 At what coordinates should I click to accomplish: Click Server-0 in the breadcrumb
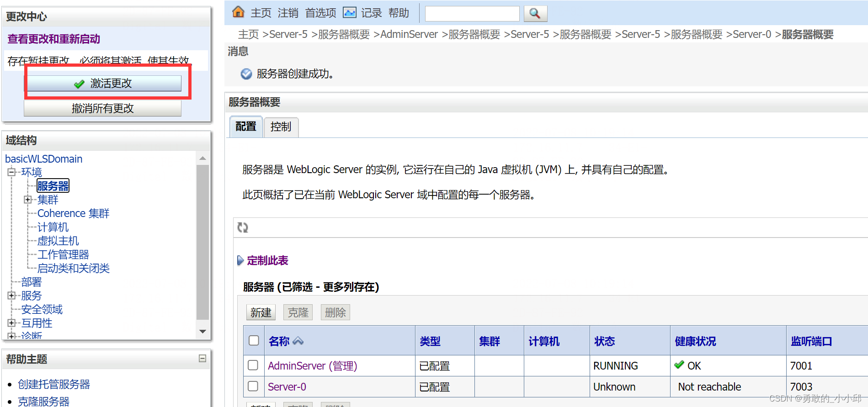(x=752, y=34)
